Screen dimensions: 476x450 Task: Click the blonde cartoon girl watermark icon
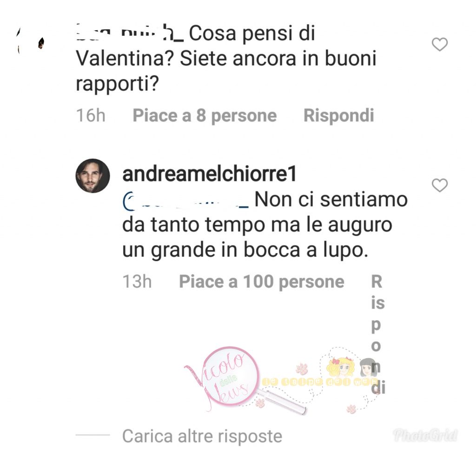(x=340, y=365)
